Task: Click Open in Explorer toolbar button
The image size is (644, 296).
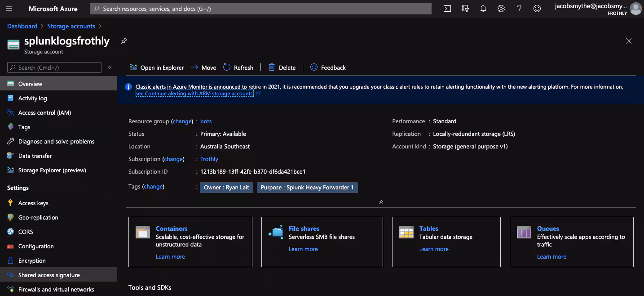Action: pos(157,67)
